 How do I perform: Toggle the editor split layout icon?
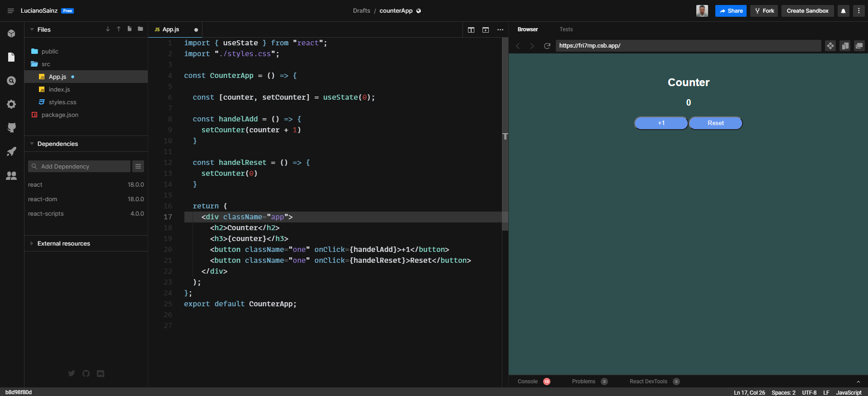tap(471, 30)
